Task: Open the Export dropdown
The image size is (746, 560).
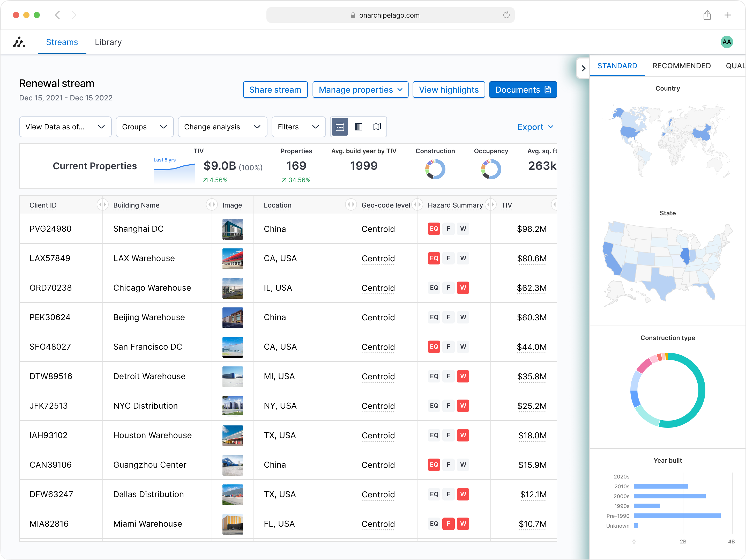Action: (x=535, y=127)
